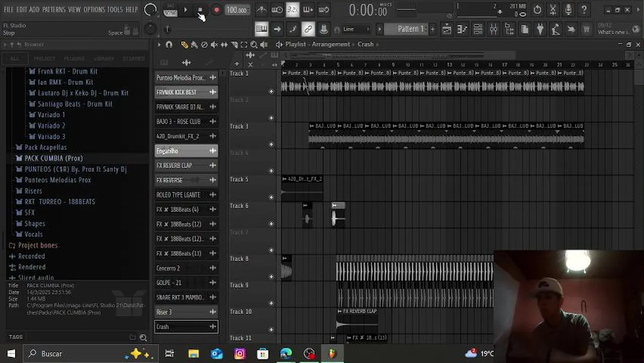The image size is (644, 363).
Task: Select FRVNKK KICK BEST in picker
Action: (186, 92)
